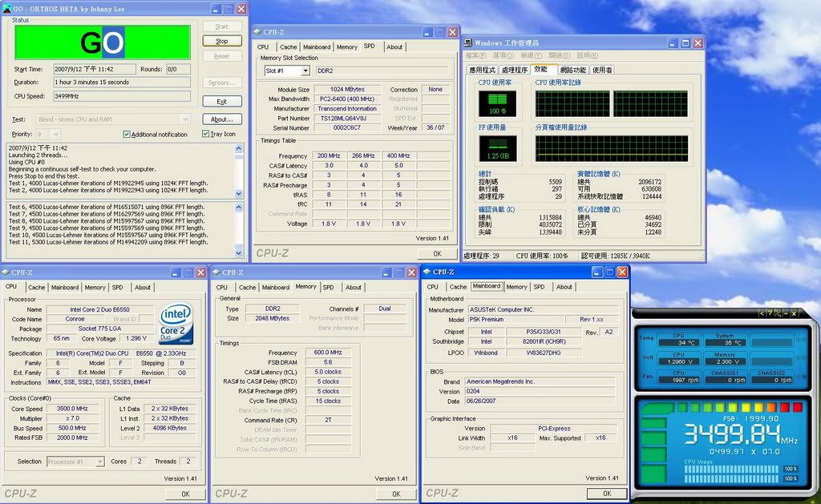Click the Intel Core 2 Duo E6550 name field

99,310
